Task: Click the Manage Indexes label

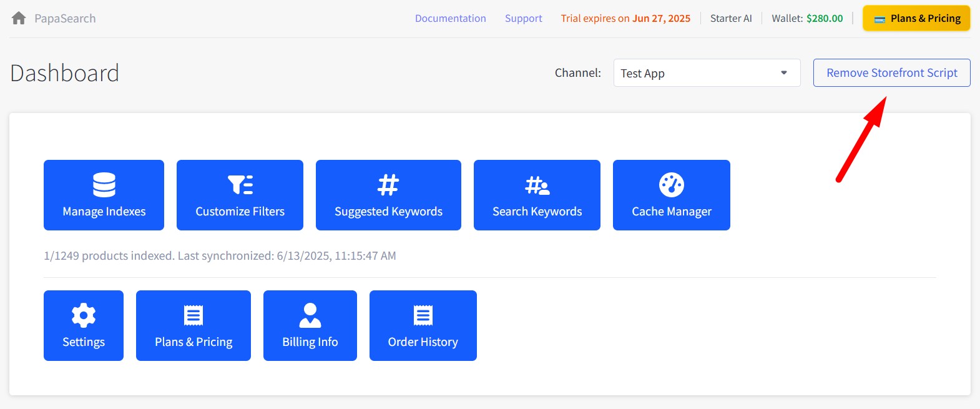Action: point(104,212)
